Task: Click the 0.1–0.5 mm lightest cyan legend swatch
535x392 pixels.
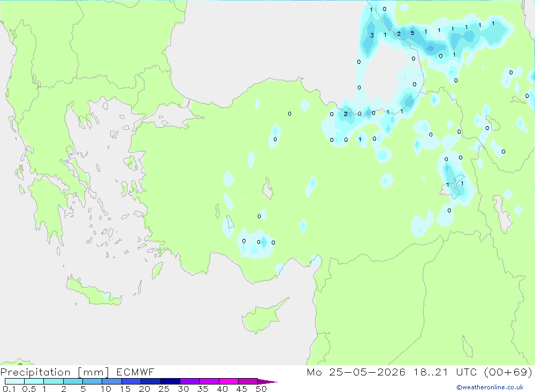Action: [x=14, y=381]
